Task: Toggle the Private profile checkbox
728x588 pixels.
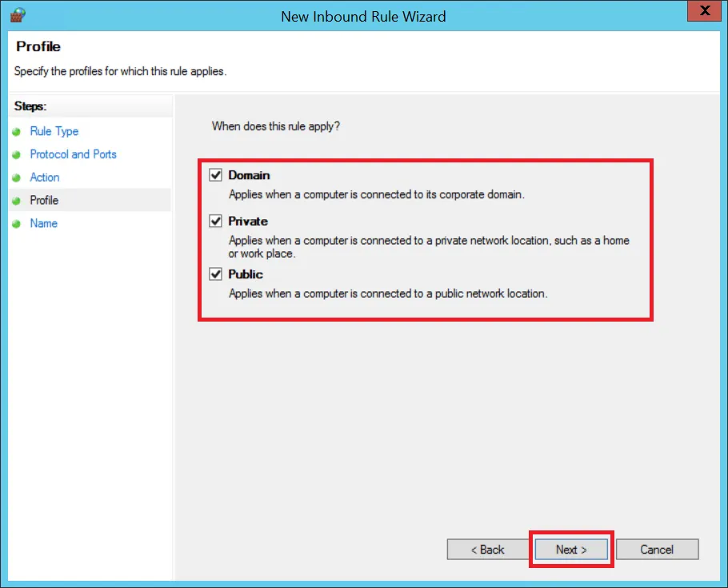Action: (x=215, y=221)
